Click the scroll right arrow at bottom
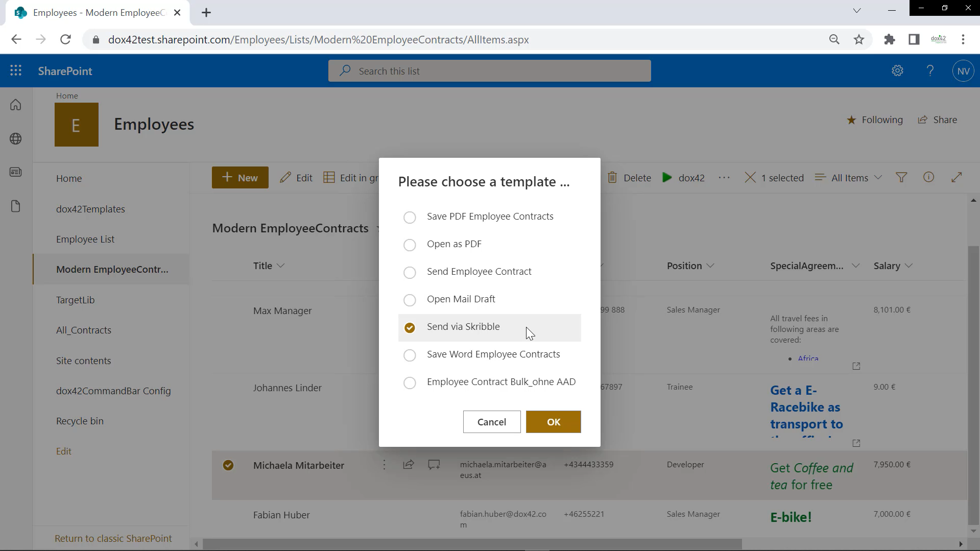Screen dimensions: 980x551 tap(961, 544)
